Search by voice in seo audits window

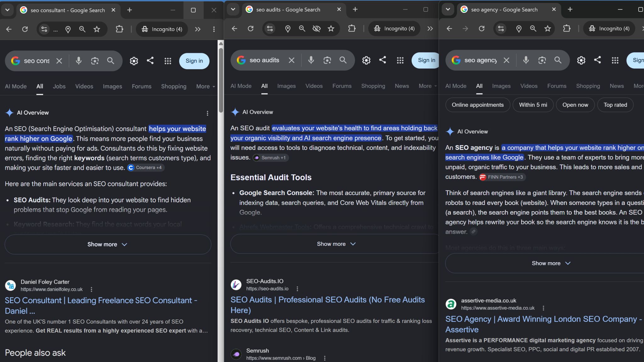[x=311, y=60]
